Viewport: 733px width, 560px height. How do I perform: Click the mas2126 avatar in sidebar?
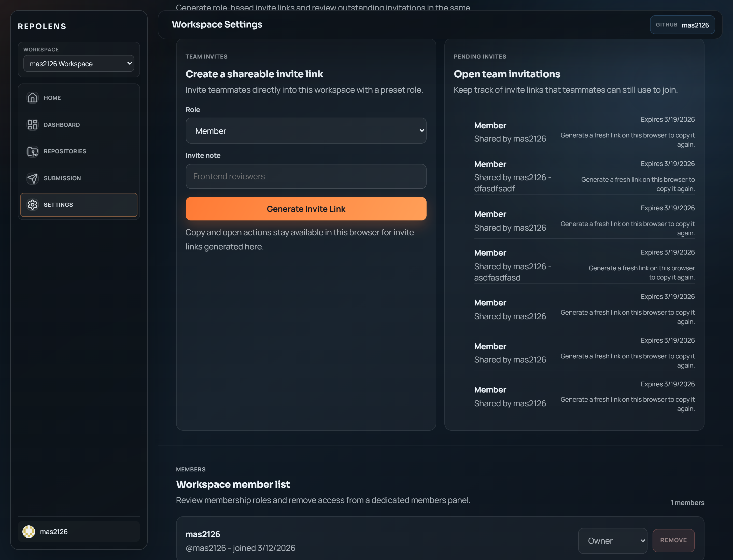29,532
